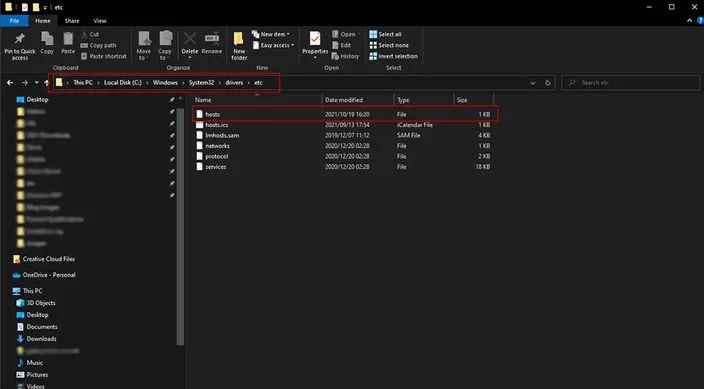Switch to the View tab
Image resolution: width=704 pixels, height=389 pixels.
tap(100, 21)
